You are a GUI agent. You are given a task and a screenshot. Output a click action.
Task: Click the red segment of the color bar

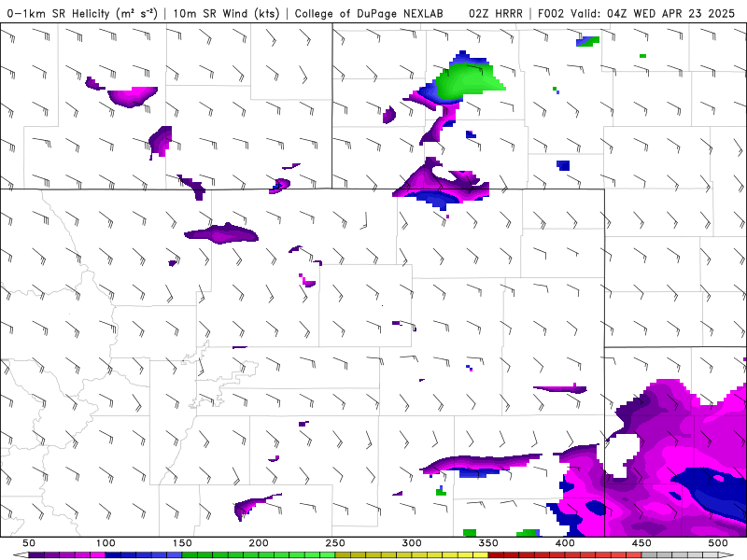[565, 555]
